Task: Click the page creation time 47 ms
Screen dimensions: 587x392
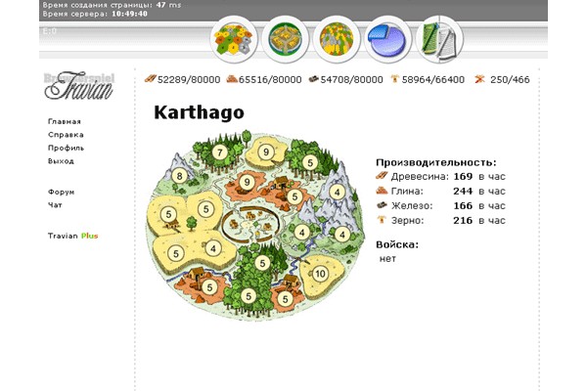Action: tap(168, 5)
